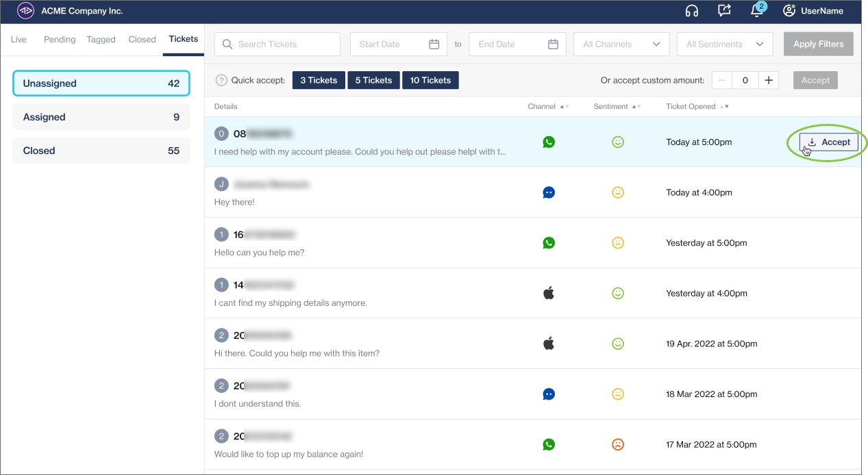
Task: Click the End Date calendar icon
Action: click(x=553, y=44)
